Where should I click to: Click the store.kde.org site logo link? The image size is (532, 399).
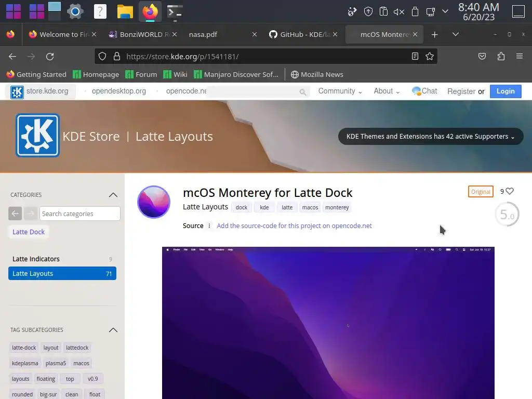click(x=39, y=91)
